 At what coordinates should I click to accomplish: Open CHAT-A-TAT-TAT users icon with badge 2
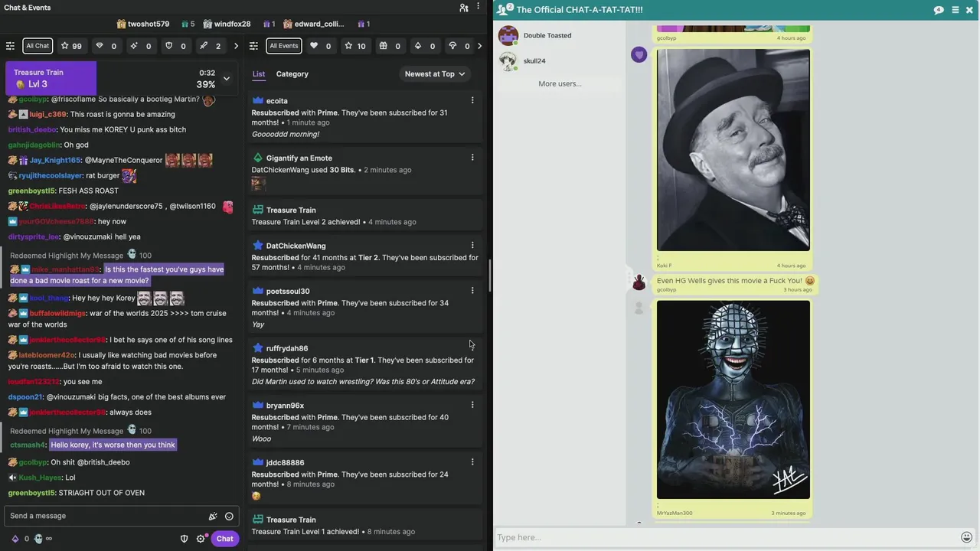(504, 9)
